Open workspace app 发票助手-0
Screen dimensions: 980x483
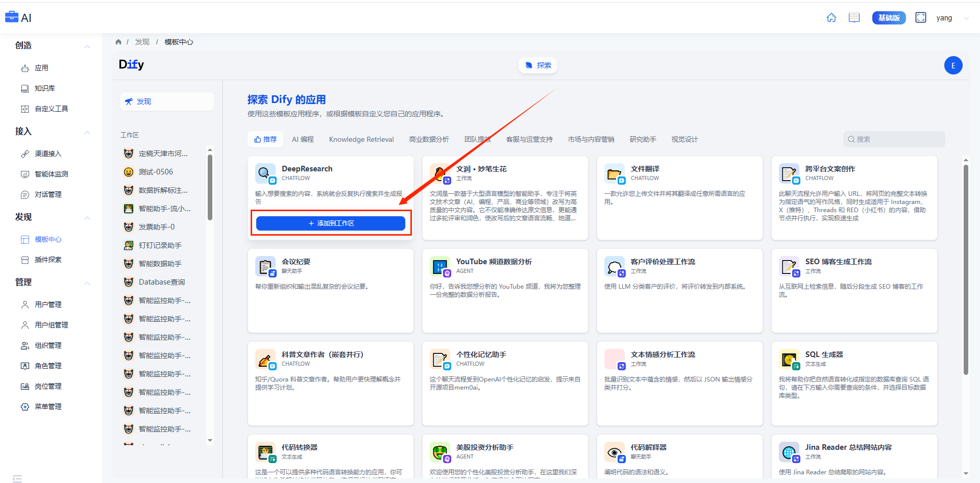(157, 227)
